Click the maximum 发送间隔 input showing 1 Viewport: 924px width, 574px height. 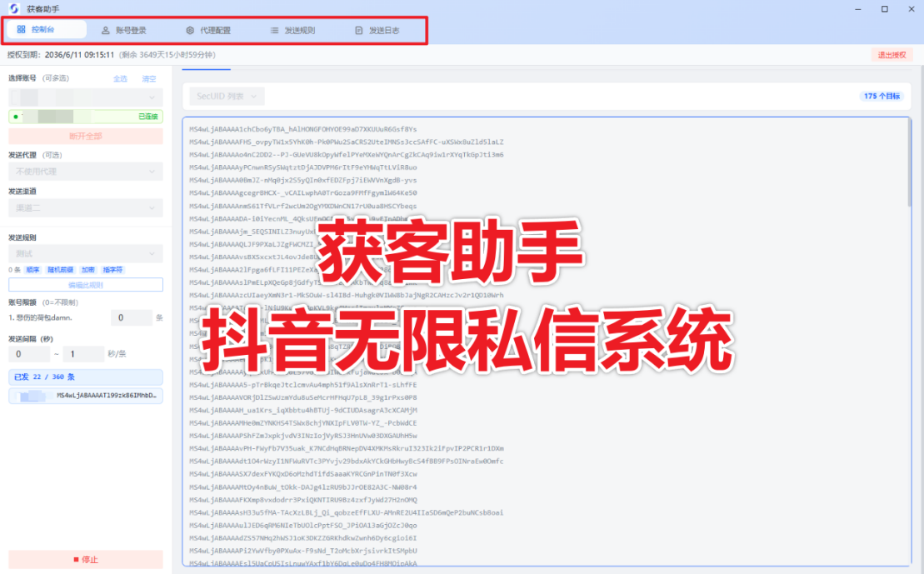tap(83, 354)
